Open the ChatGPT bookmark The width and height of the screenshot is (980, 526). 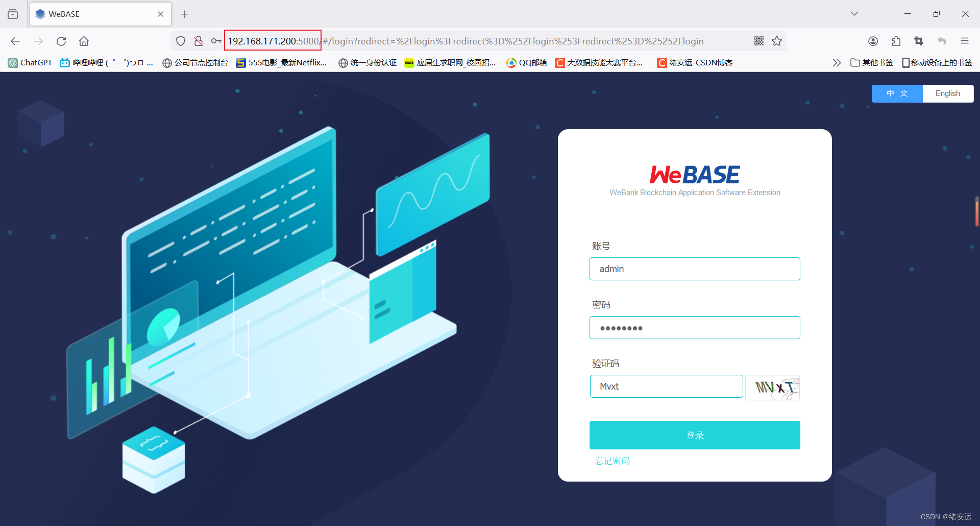tap(30, 63)
